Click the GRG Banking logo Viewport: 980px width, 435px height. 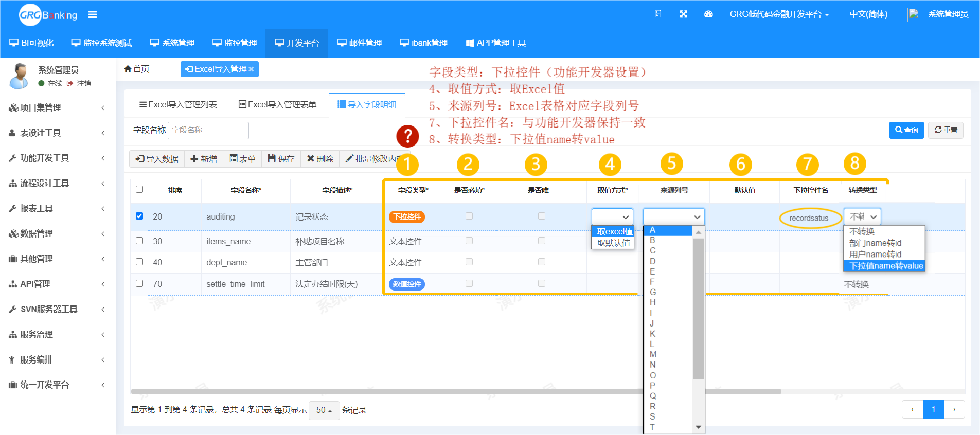pos(48,15)
